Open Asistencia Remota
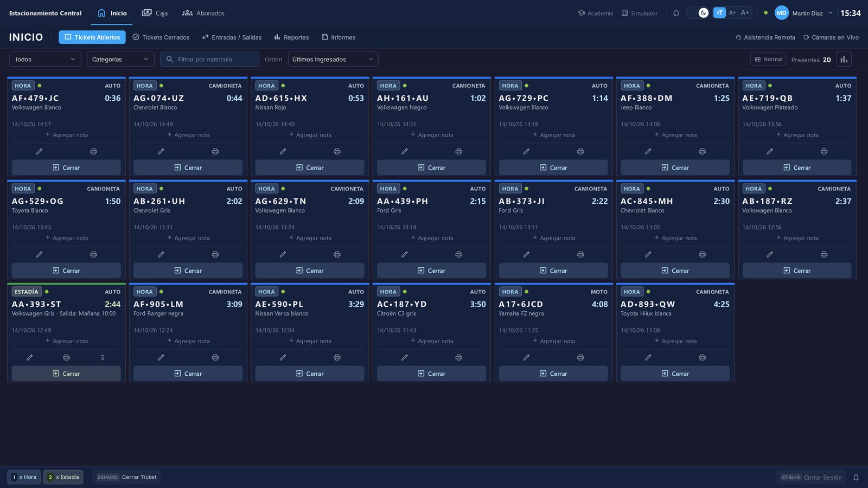 (x=765, y=37)
